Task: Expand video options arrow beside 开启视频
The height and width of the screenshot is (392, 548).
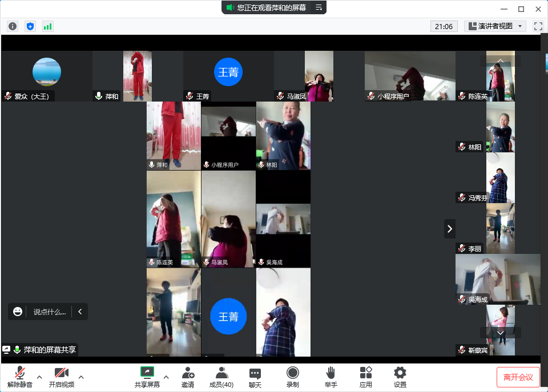Action: pyautogui.click(x=81, y=377)
